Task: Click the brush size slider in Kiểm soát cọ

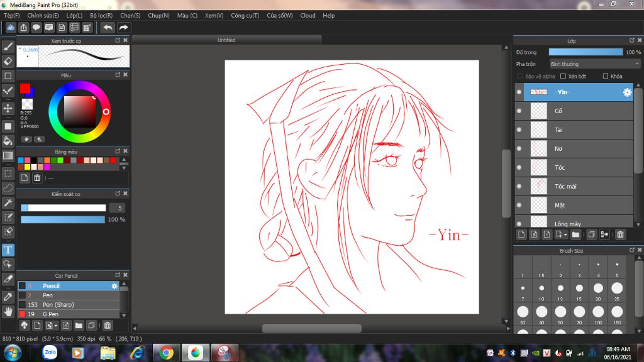Action: pos(64,208)
